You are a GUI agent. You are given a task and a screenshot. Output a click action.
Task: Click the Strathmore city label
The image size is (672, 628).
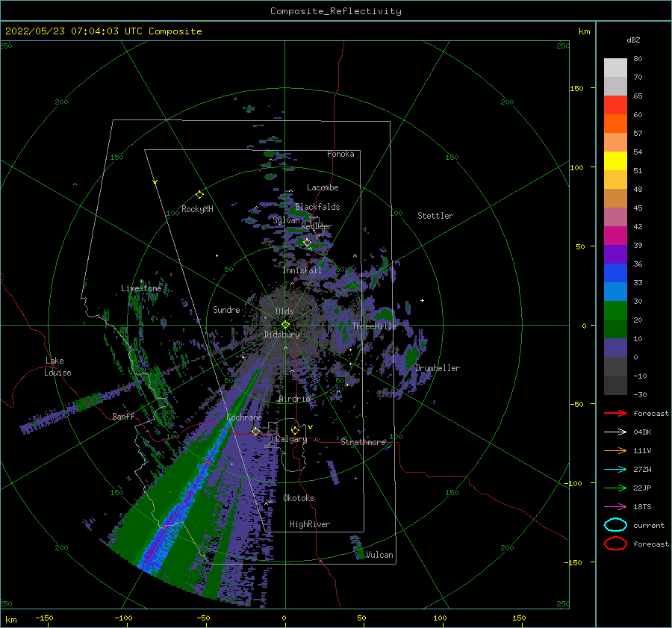click(x=364, y=442)
